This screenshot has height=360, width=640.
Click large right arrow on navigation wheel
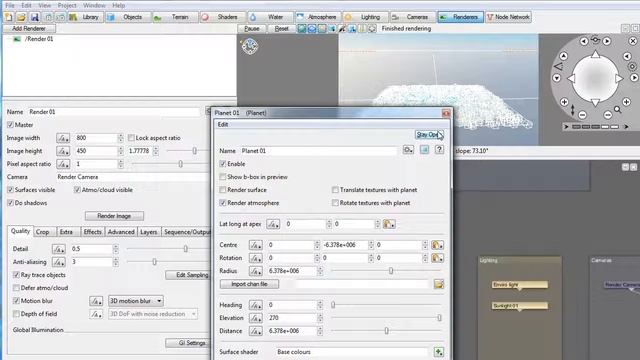619,78
